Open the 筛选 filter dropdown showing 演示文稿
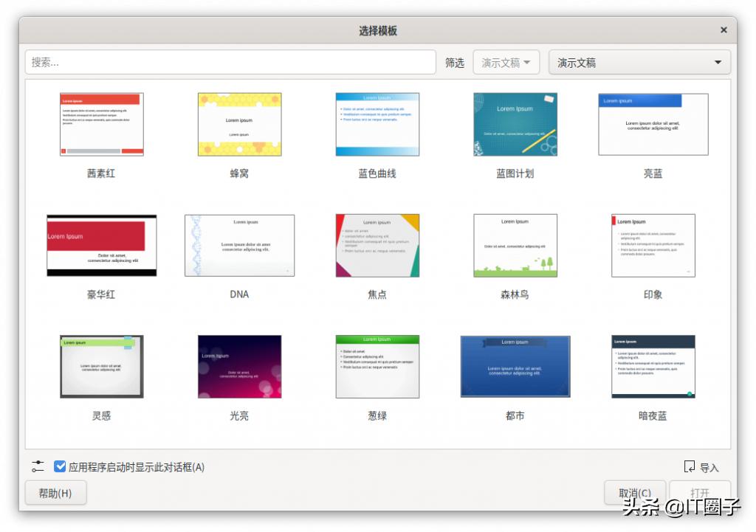The image size is (756, 532). click(x=506, y=62)
